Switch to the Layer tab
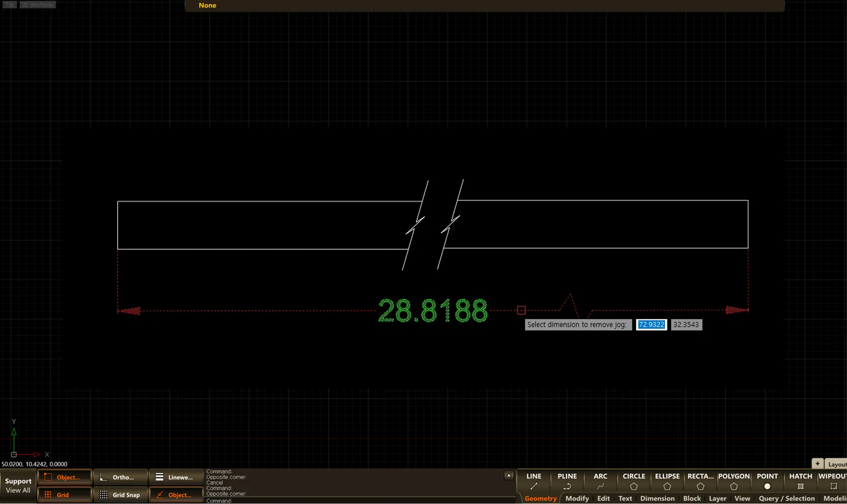Viewport: 847px width, 504px height. 717,498
